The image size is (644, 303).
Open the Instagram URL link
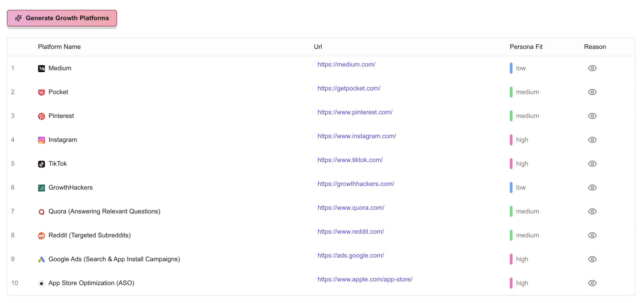tap(357, 136)
